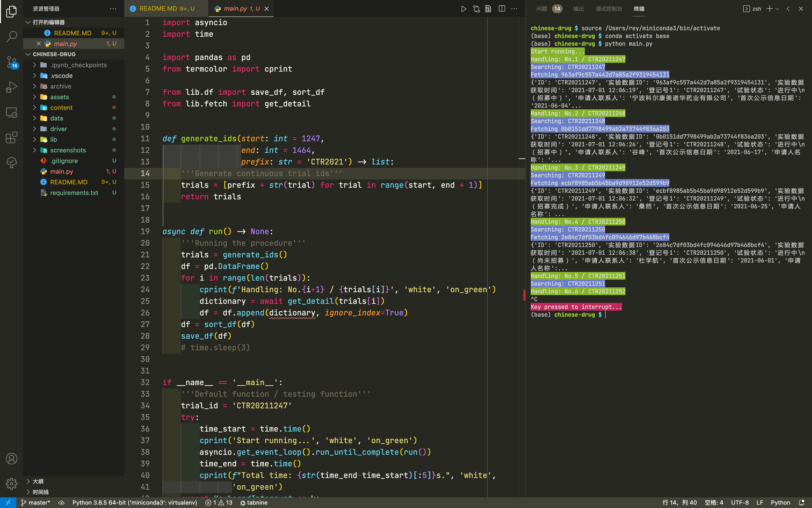Image resolution: width=812 pixels, height=508 pixels.
Task: Expand the screenshots folder
Action: pyautogui.click(x=74, y=150)
